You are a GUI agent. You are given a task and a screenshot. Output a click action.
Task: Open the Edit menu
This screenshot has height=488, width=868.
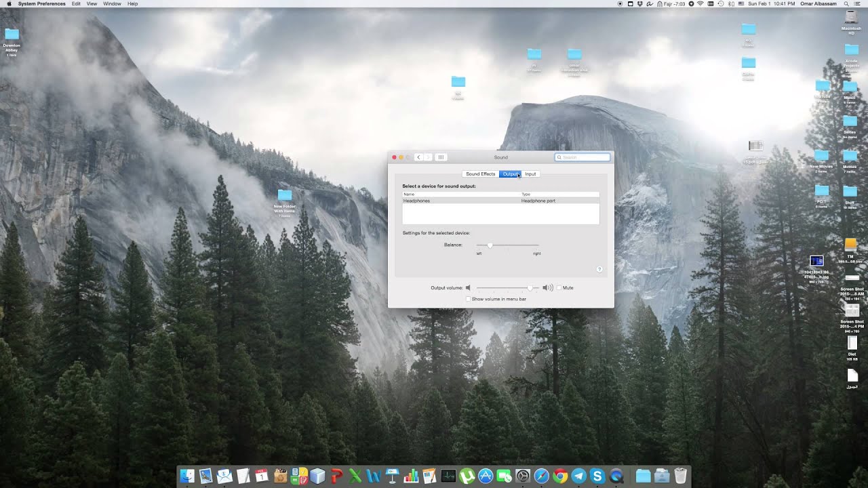point(76,4)
